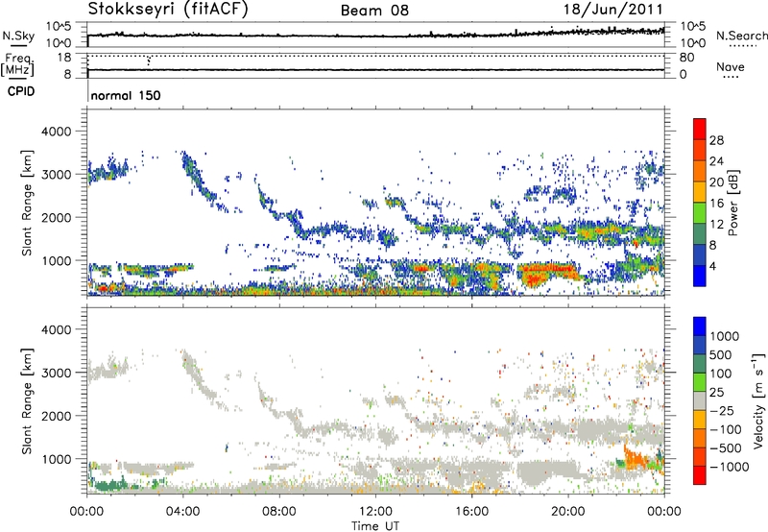This screenshot has width=768, height=532.
Task: Click the 'Time UT' axis title
Action: click(375, 526)
